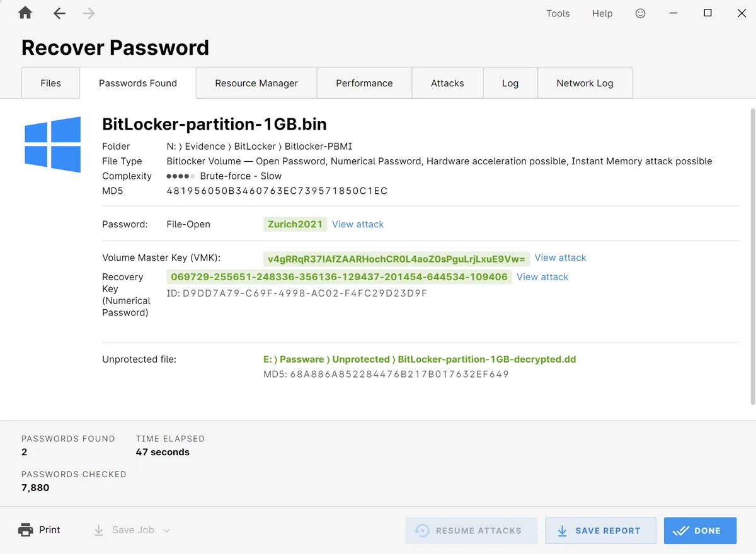View attack for the Volume Master Key
756x554 pixels.
point(560,257)
